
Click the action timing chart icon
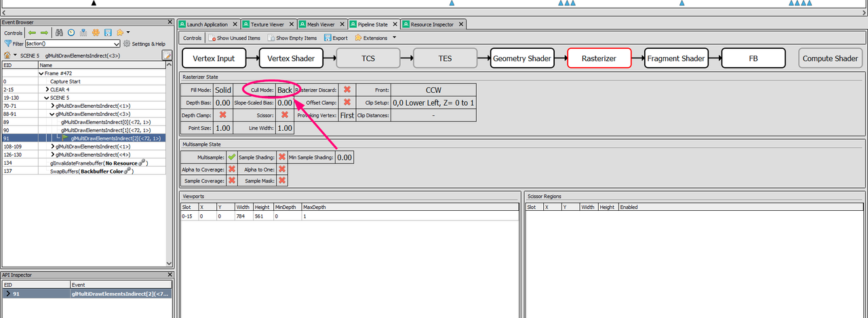83,33
